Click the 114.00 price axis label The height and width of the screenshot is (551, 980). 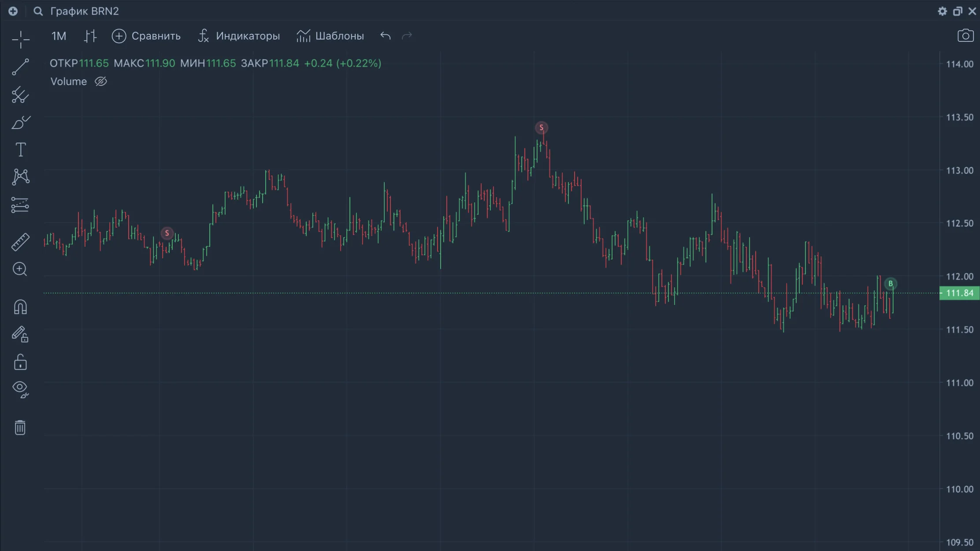pos(960,64)
